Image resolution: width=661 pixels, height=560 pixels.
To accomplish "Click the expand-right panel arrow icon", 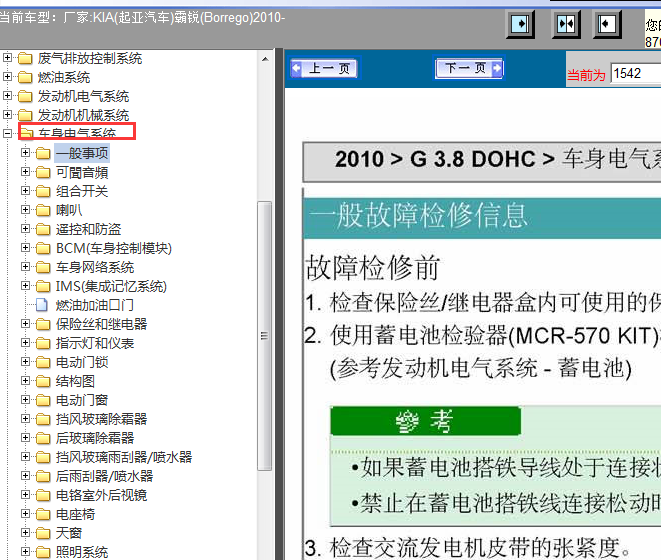I will click(x=520, y=24).
